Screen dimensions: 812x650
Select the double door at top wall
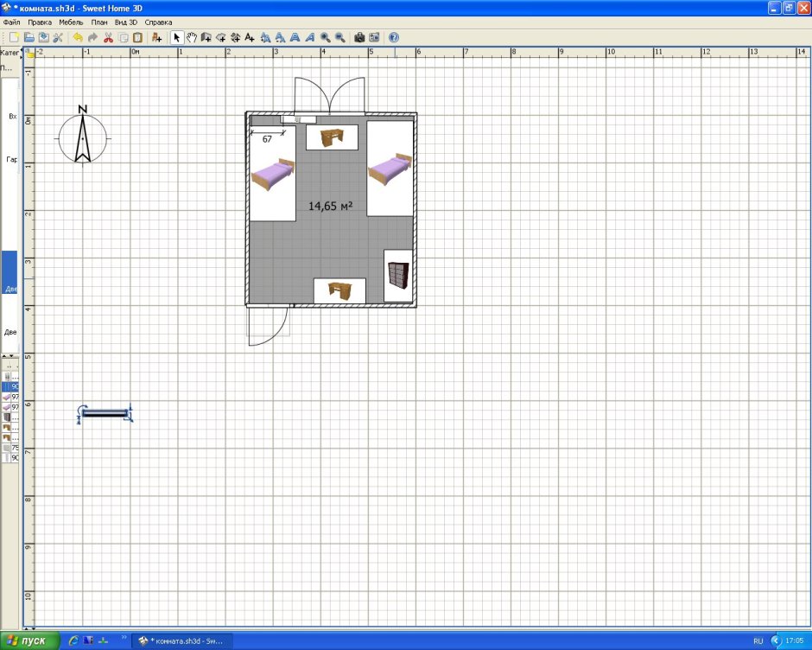[x=329, y=95]
